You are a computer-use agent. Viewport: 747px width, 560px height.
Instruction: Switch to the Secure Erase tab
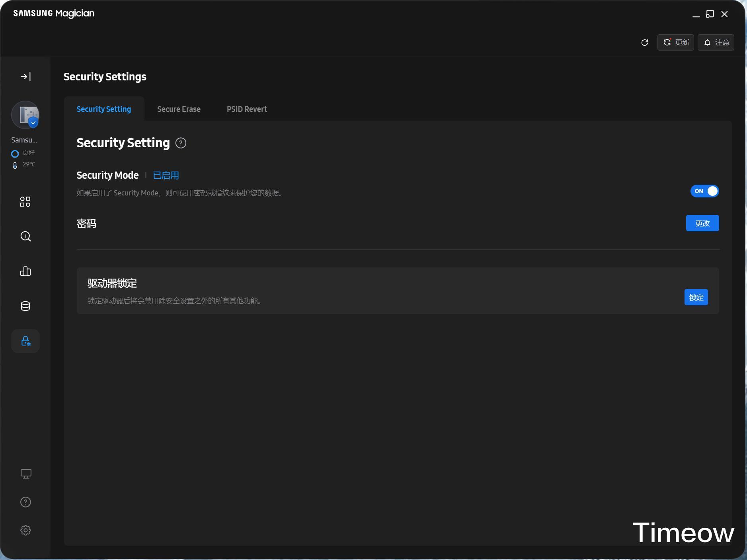point(179,109)
